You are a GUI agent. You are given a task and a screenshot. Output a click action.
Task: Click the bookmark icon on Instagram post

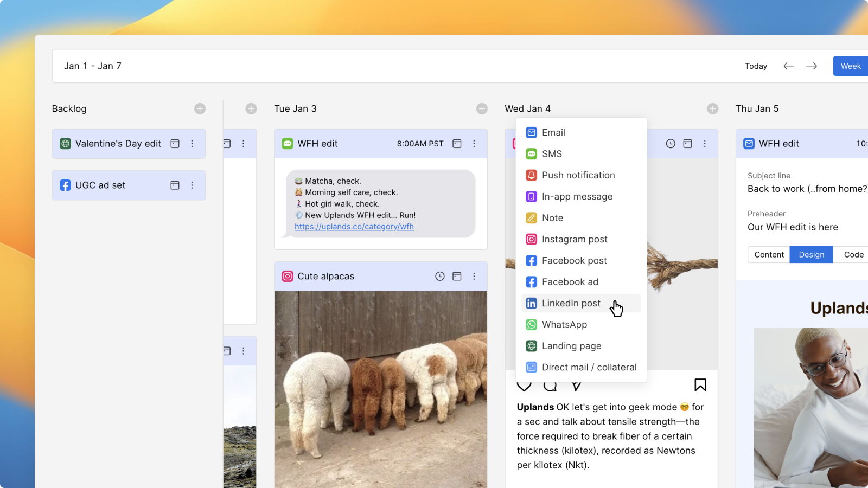700,385
